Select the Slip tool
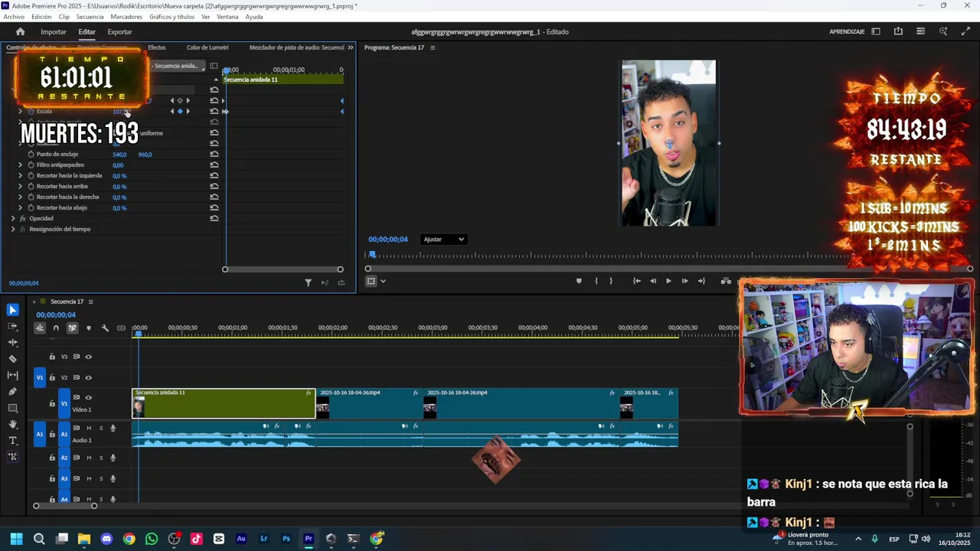The image size is (980, 551). coord(13,375)
